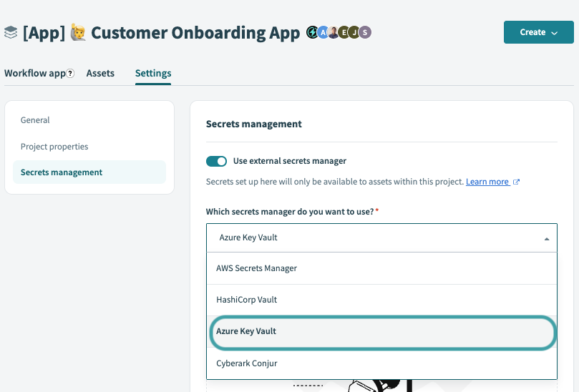The height and width of the screenshot is (392, 579).
Task: Disable the Use external secrets manager toggle
Action: click(216, 161)
